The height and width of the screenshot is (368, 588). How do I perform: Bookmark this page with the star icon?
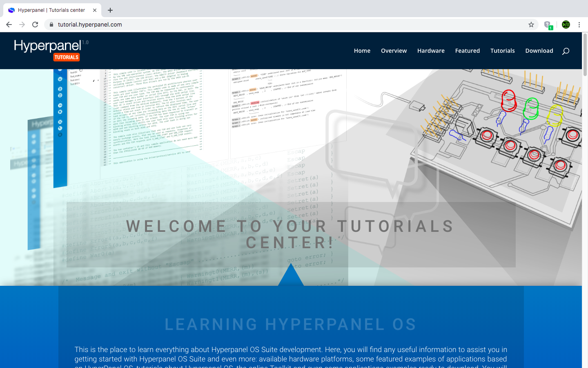tap(531, 25)
